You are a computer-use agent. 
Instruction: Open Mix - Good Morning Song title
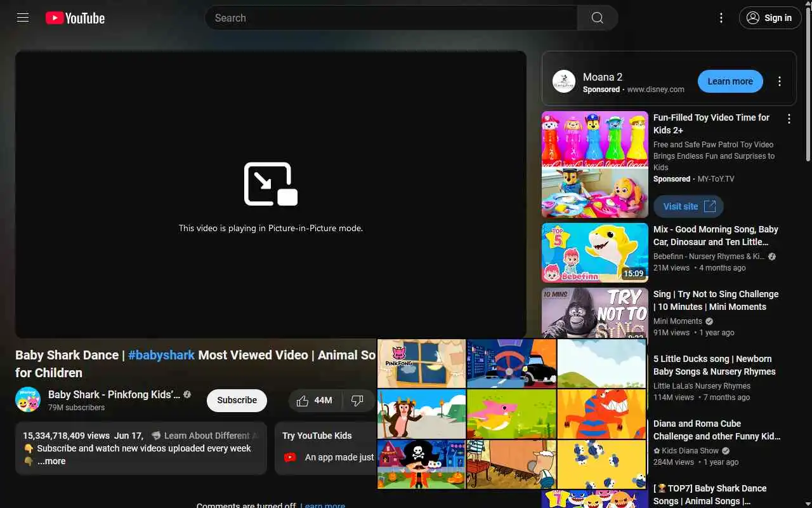716,236
